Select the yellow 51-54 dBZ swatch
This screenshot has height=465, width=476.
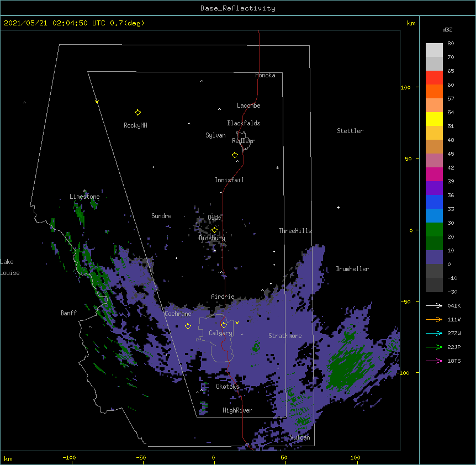(434, 119)
